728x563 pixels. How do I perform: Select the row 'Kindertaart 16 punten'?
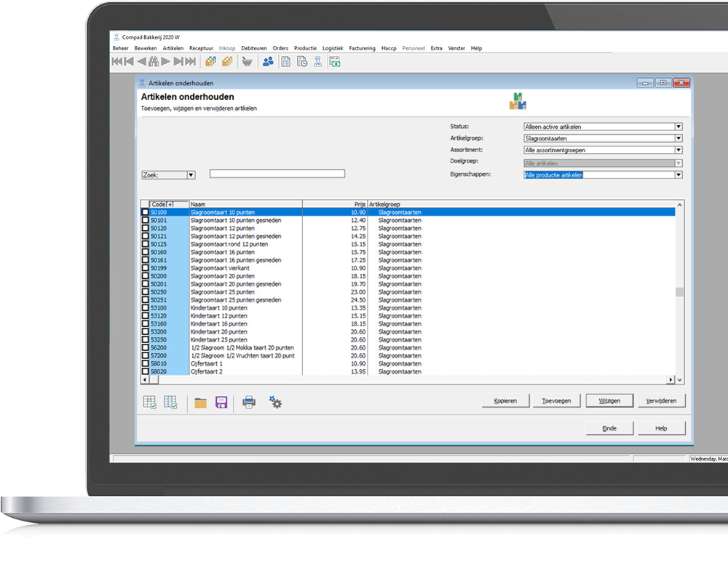pyautogui.click(x=408, y=324)
